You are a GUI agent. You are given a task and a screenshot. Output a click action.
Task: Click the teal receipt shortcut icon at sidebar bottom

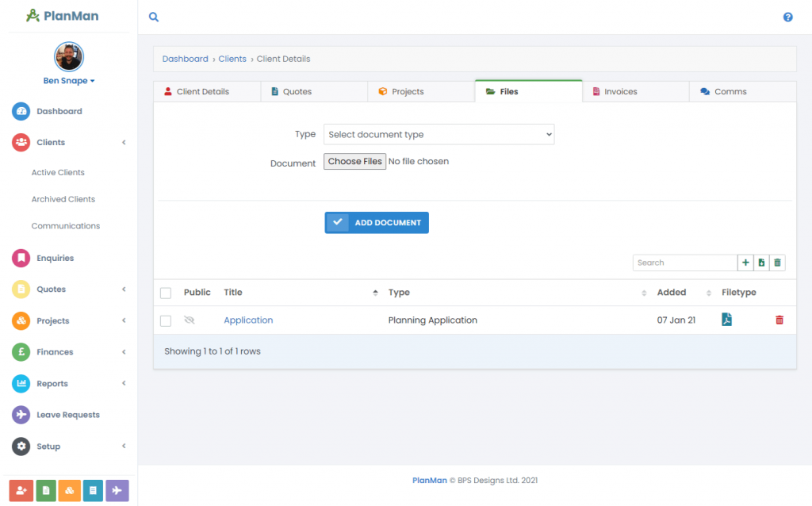pyautogui.click(x=94, y=490)
